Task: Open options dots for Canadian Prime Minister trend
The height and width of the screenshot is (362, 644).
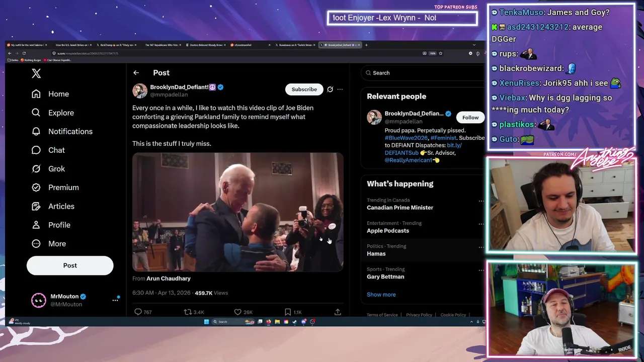Action: (481, 201)
